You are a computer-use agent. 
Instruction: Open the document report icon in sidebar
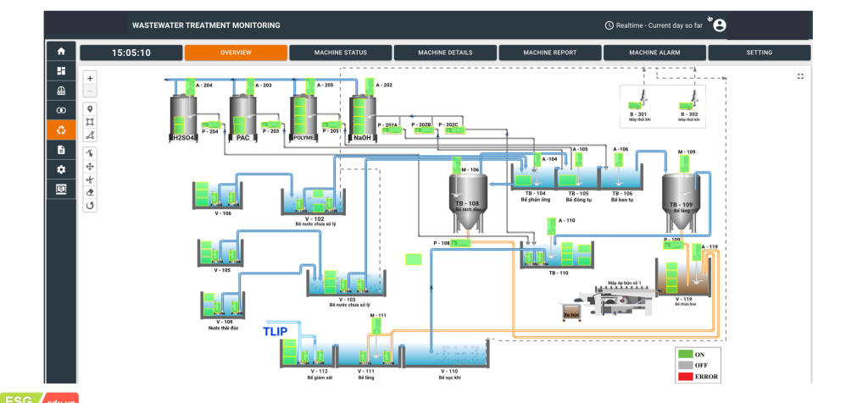coord(60,150)
